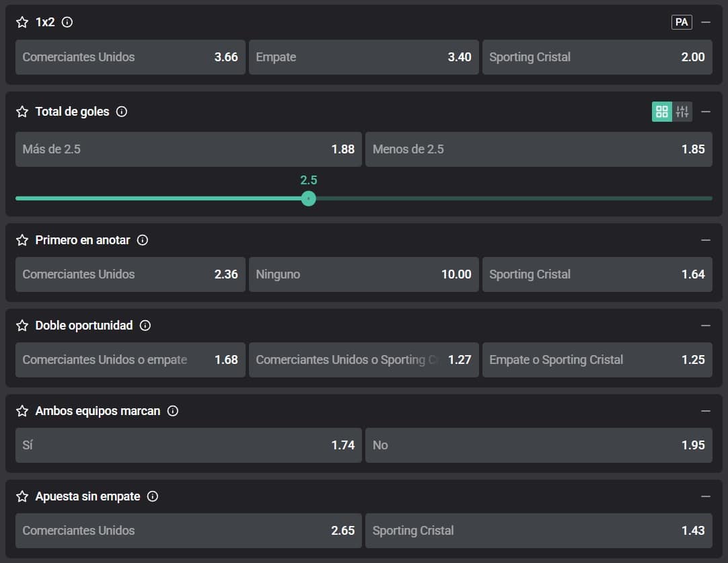The height and width of the screenshot is (563, 728).
Task: Collapse the Ambos equipos marcan section
Action: [706, 411]
